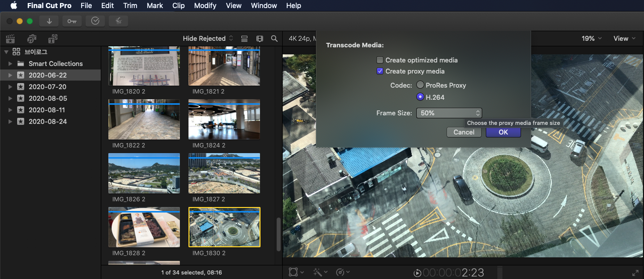Viewport: 644px width, 279px height.
Task: Select clip thumbnail IMG_1826 2
Action: (x=144, y=173)
